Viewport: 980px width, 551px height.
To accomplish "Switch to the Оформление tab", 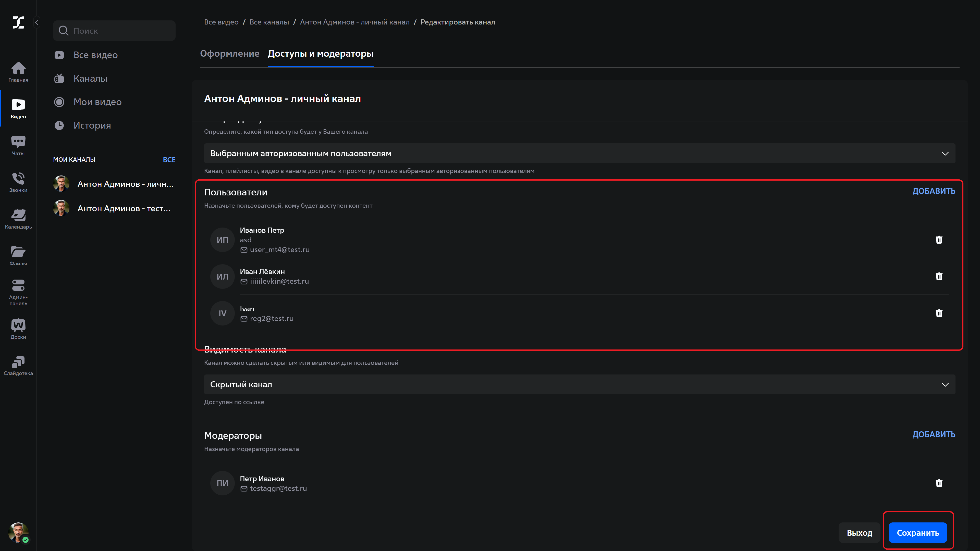I will (230, 54).
